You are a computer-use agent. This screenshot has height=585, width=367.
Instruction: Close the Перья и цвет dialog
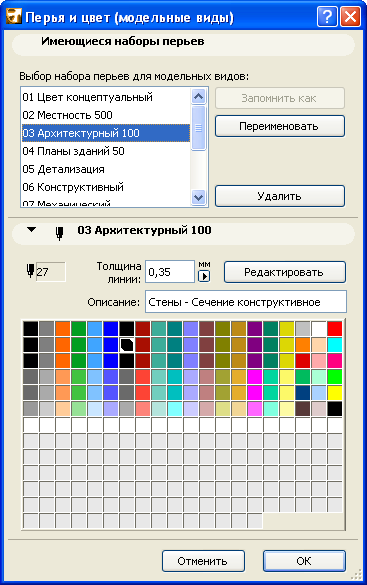click(x=350, y=17)
